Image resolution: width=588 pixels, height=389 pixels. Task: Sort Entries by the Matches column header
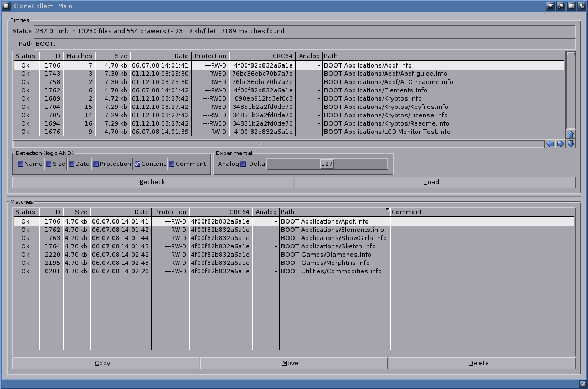(x=79, y=56)
